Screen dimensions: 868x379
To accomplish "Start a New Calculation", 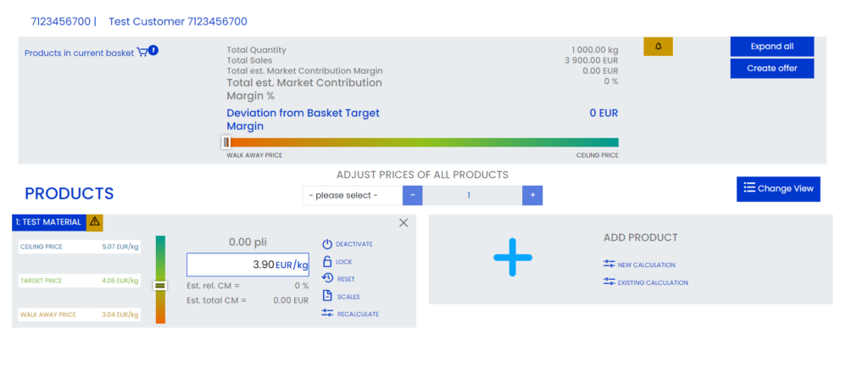I will [x=639, y=265].
